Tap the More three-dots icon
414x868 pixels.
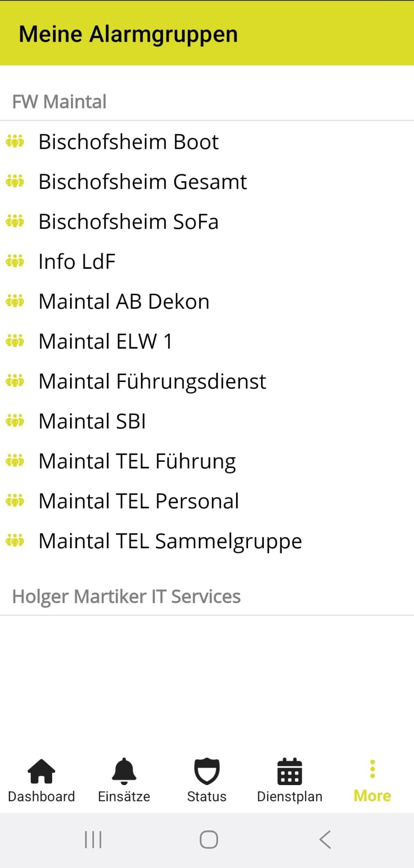click(x=372, y=769)
